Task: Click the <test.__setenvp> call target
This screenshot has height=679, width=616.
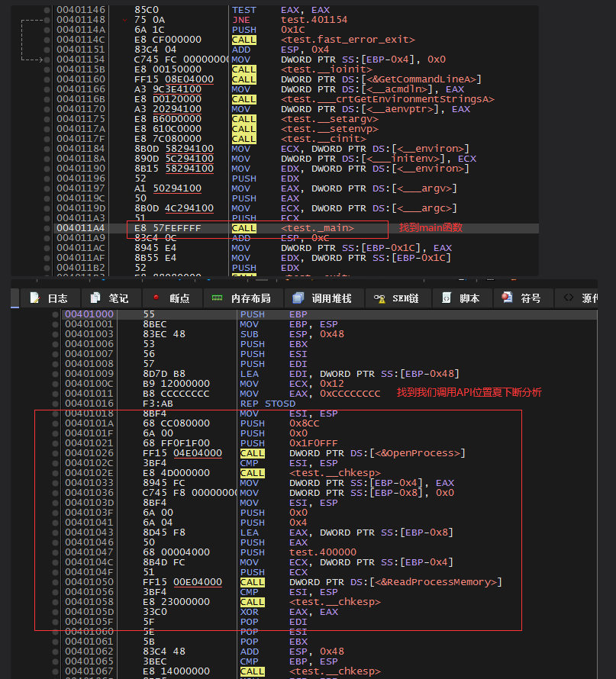Action: coord(330,129)
